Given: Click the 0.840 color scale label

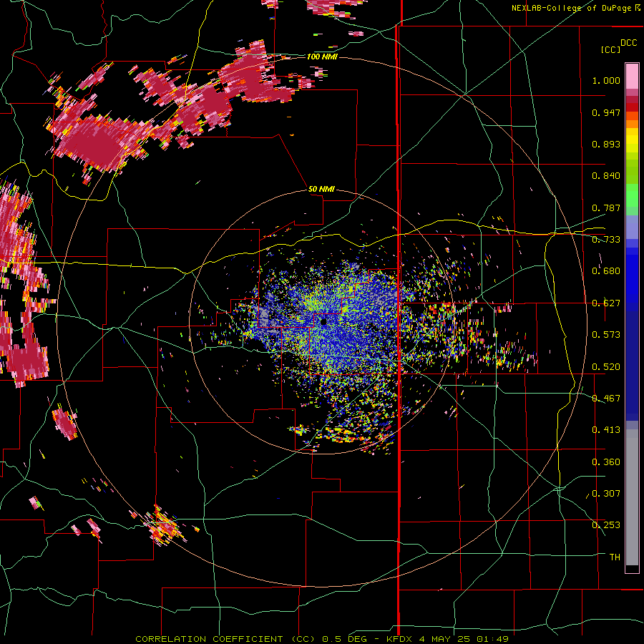Looking at the screenshot, I should tap(606, 176).
